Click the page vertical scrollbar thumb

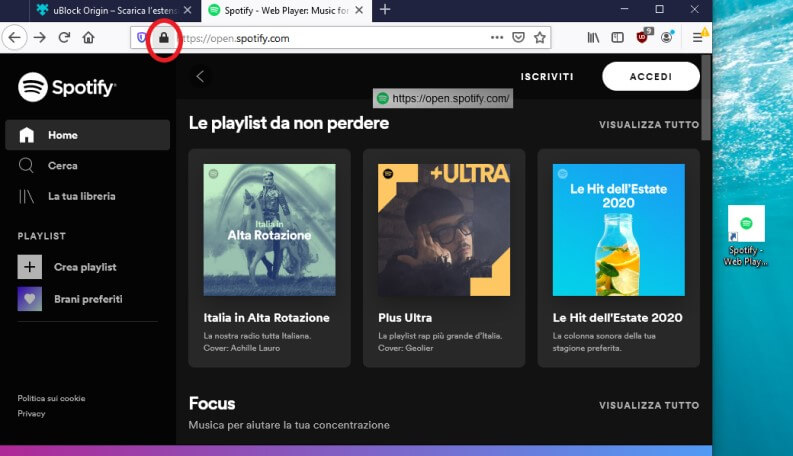pyautogui.click(x=706, y=98)
